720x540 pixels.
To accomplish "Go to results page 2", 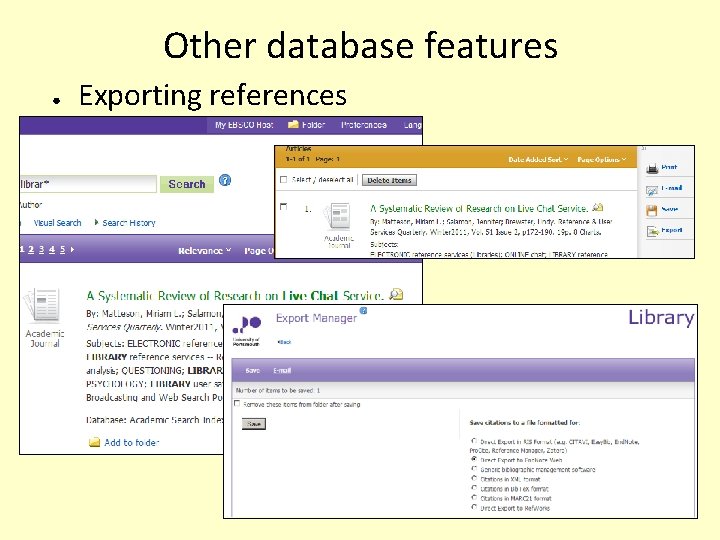I will [x=31, y=249].
